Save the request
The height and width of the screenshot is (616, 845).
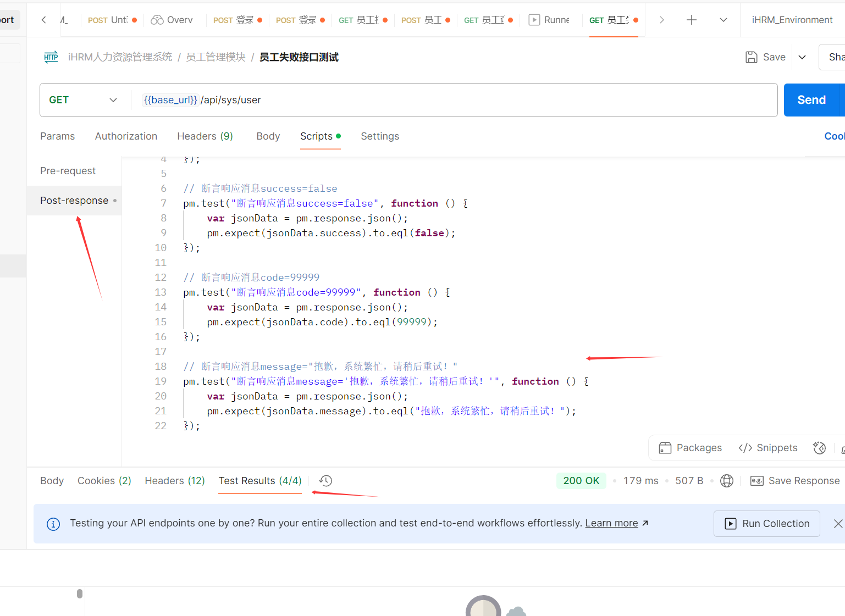(x=766, y=57)
